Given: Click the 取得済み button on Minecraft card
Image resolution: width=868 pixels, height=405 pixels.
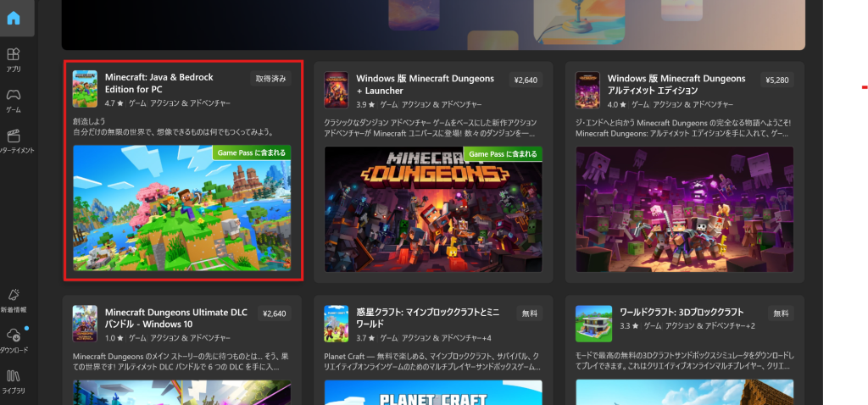Looking at the screenshot, I should click(x=271, y=79).
